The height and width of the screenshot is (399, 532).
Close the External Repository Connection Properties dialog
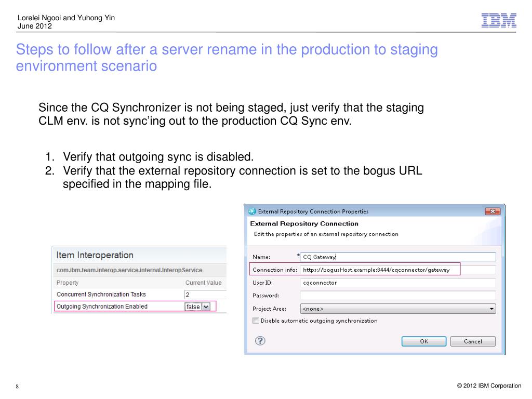pyautogui.click(x=493, y=211)
